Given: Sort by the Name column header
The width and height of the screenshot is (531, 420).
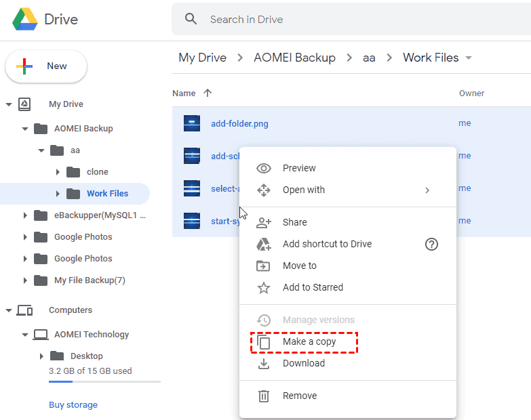Looking at the screenshot, I should [184, 93].
